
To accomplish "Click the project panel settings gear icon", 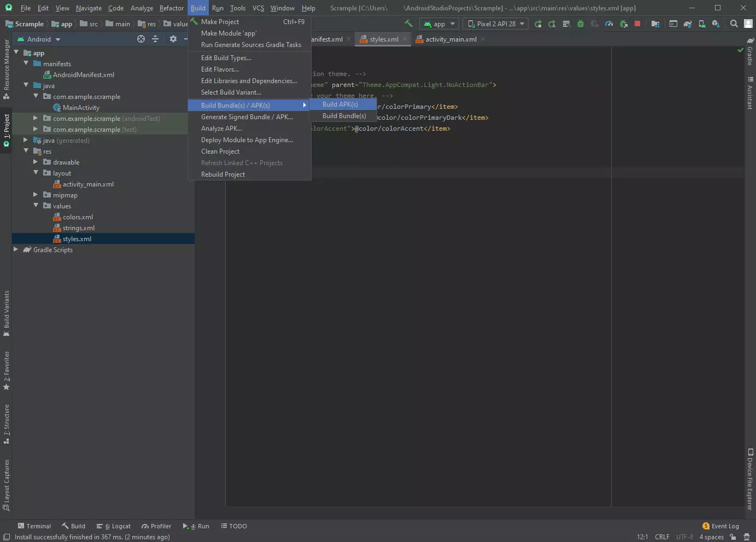I will click(x=173, y=39).
